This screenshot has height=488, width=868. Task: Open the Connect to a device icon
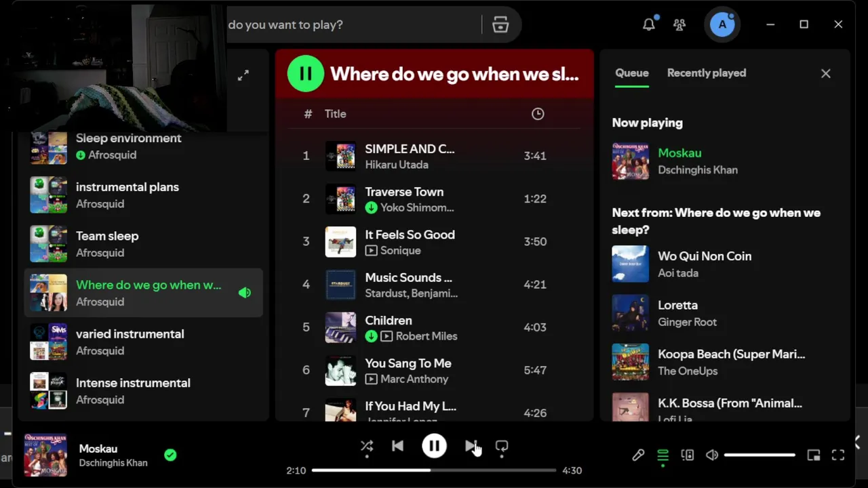coord(688,455)
